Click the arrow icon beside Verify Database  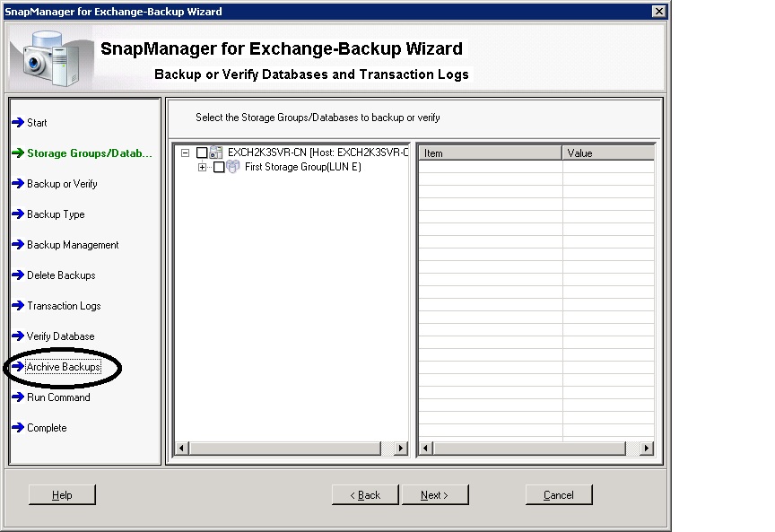pos(18,336)
